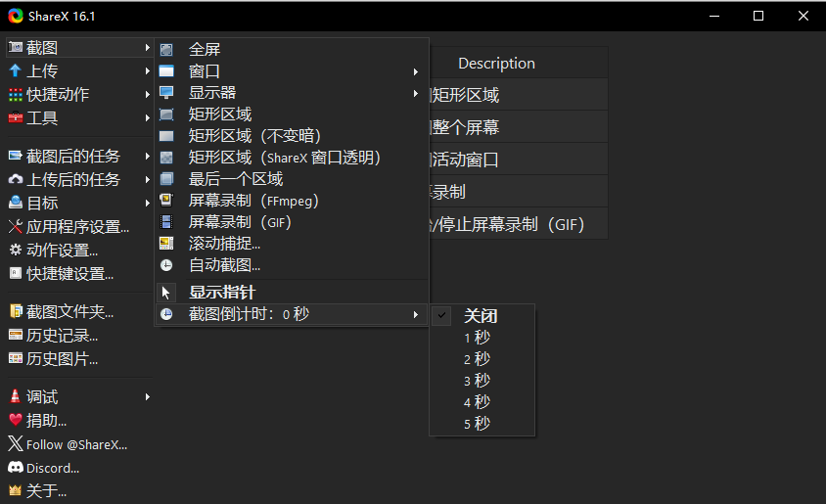
Task: Expand the 调试 submenu arrow
Action: click(x=148, y=396)
